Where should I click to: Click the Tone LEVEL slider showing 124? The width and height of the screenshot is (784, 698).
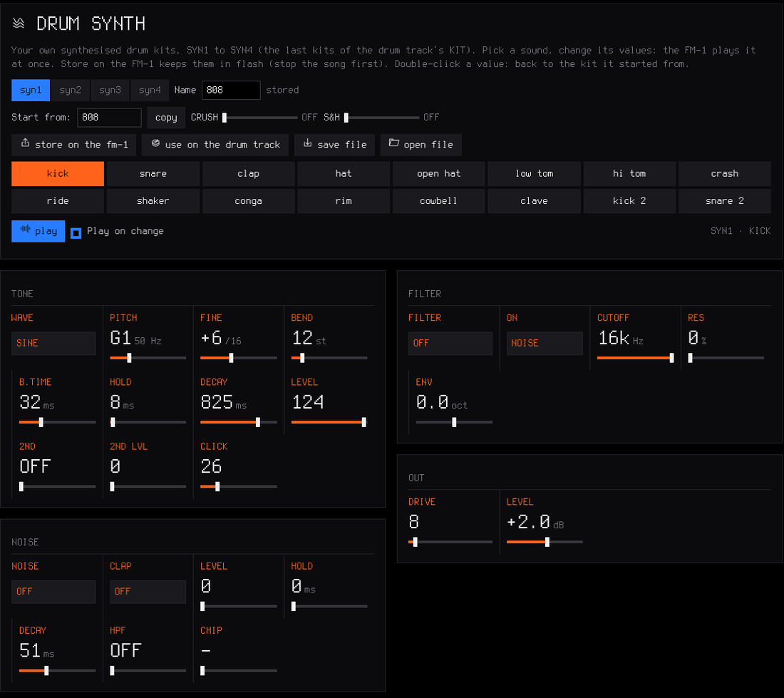click(329, 423)
